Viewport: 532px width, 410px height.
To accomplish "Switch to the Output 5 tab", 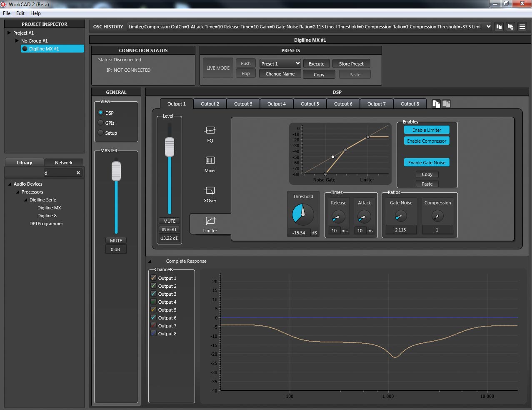I will click(x=310, y=104).
